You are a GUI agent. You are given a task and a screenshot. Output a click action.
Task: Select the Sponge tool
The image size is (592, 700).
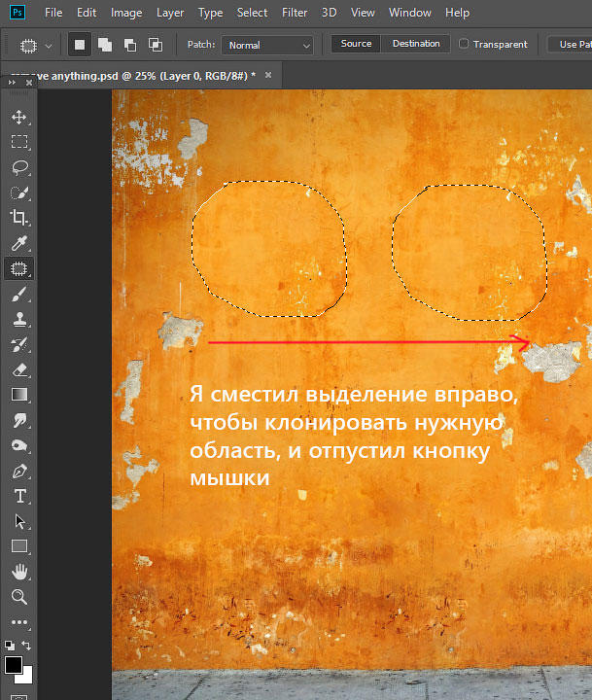tap(18, 445)
